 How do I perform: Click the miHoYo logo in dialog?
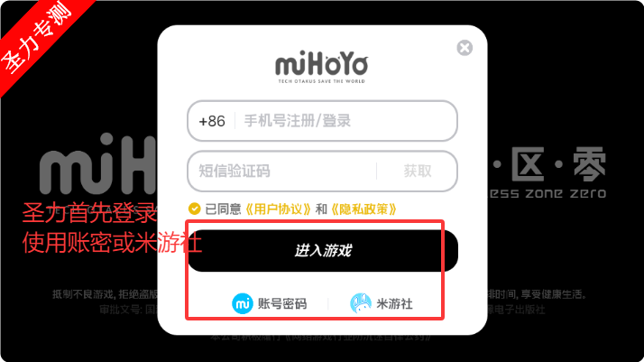[x=322, y=67]
